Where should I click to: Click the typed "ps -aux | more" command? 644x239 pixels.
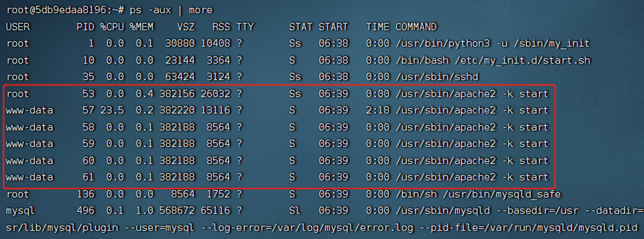click(x=171, y=10)
